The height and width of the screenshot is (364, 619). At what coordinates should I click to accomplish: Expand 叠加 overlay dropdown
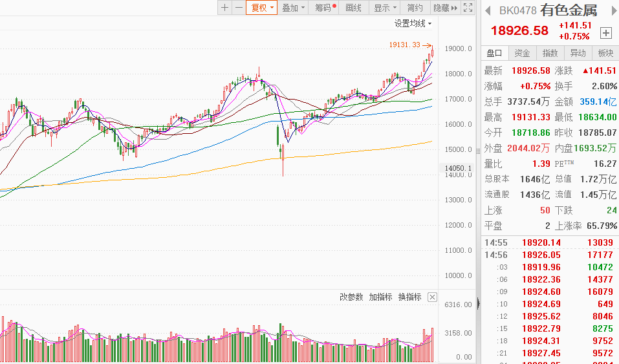[294, 8]
